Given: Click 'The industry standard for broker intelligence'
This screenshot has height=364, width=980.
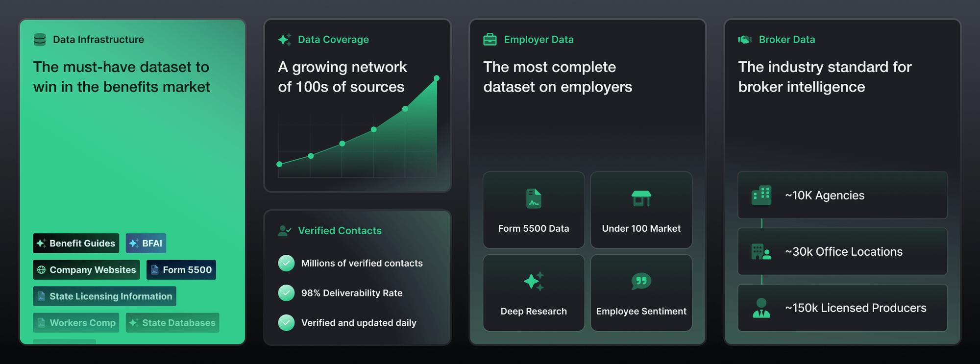Looking at the screenshot, I should pyautogui.click(x=825, y=77).
